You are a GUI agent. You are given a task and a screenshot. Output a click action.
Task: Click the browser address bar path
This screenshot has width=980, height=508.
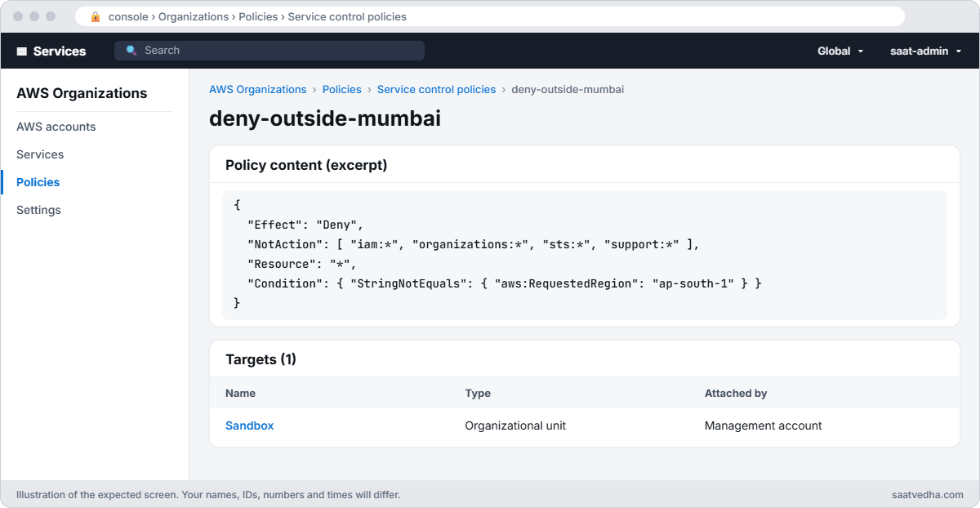[257, 16]
